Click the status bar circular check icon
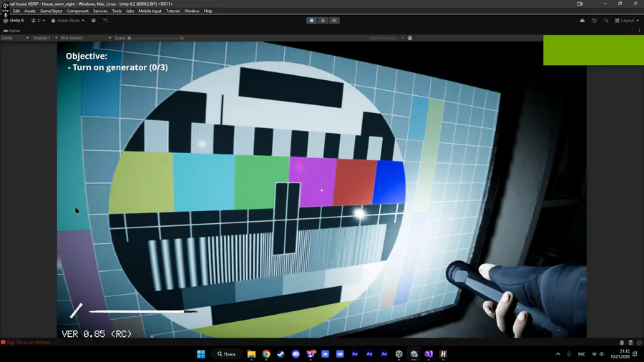 tap(639, 342)
